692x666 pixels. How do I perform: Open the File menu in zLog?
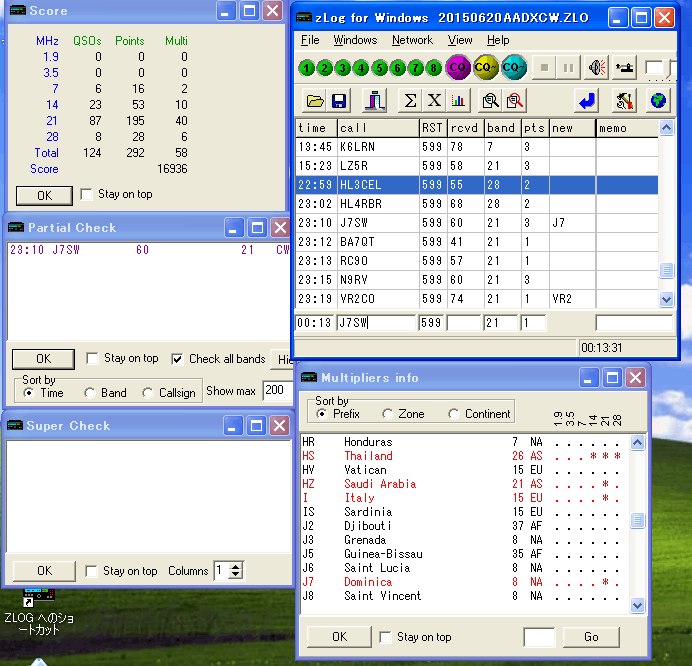pos(310,40)
